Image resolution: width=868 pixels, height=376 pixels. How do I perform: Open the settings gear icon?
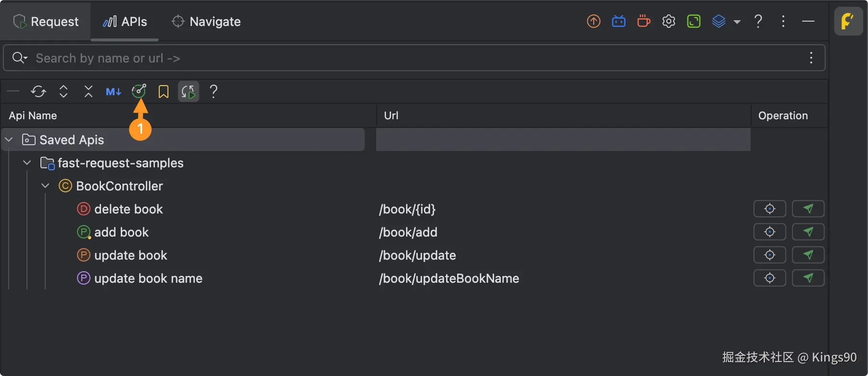coord(669,21)
